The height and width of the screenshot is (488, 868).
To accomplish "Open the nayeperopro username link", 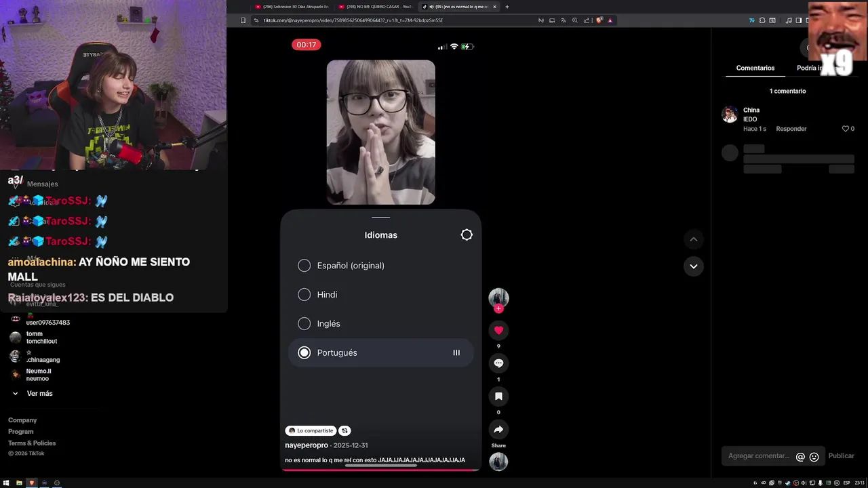I will click(307, 445).
